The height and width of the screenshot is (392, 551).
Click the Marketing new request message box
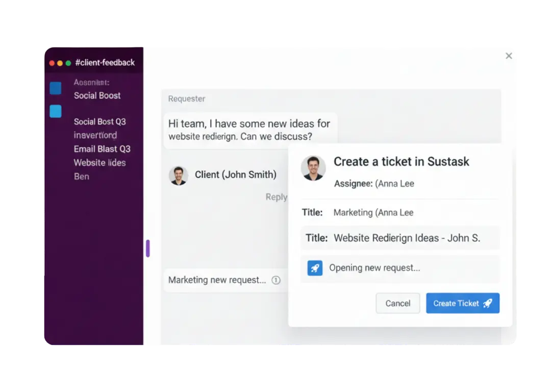[x=225, y=280]
